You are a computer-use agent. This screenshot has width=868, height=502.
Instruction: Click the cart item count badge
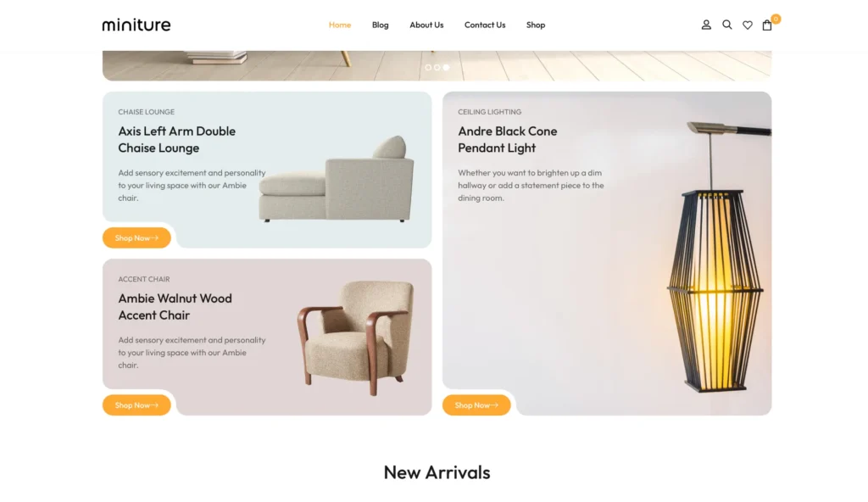coord(776,19)
